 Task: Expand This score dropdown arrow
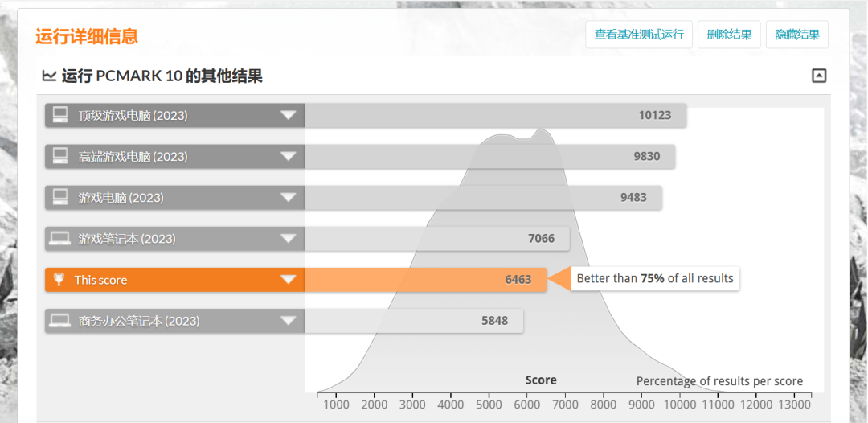pyautogui.click(x=289, y=280)
